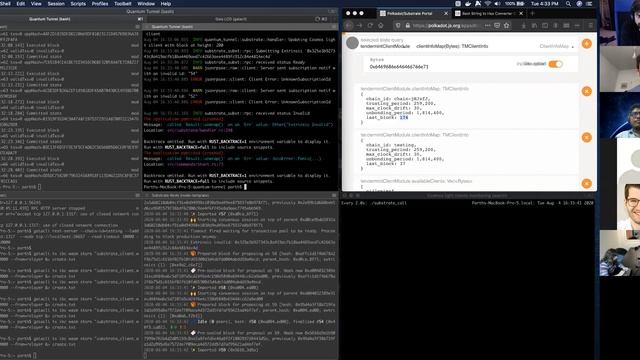Click the Siri menu bar icon
The height and width of the screenshot is (360, 640).
pyautogui.click(x=579, y=4)
